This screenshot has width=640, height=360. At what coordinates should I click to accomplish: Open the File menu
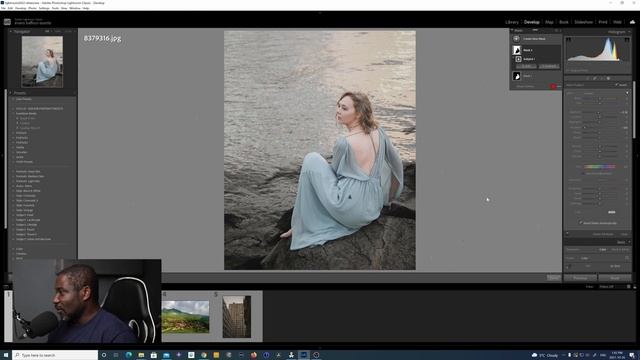click(3, 8)
